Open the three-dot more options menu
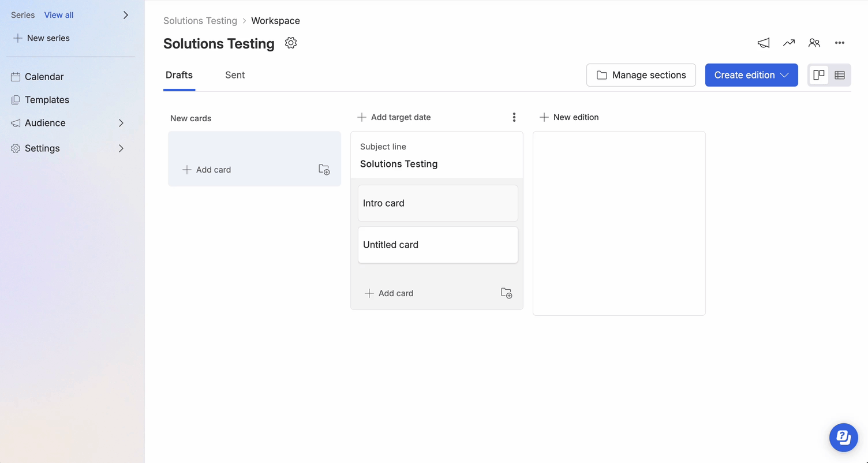Image resolution: width=868 pixels, height=463 pixels. pyautogui.click(x=840, y=43)
